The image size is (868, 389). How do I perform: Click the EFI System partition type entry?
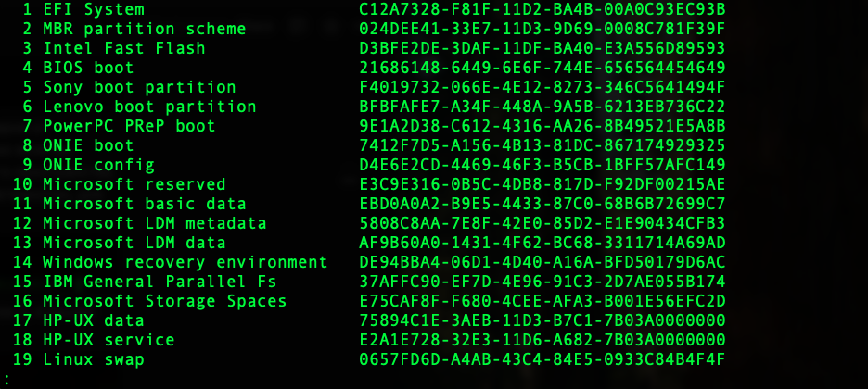pos(94,9)
